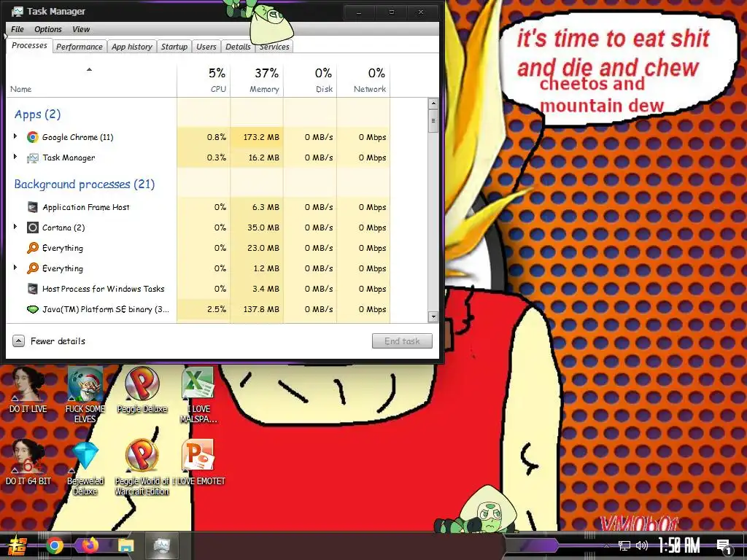This screenshot has width=747, height=560.
Task: Select Peggle World of Warcraft Edition icon
Action: [142, 467]
